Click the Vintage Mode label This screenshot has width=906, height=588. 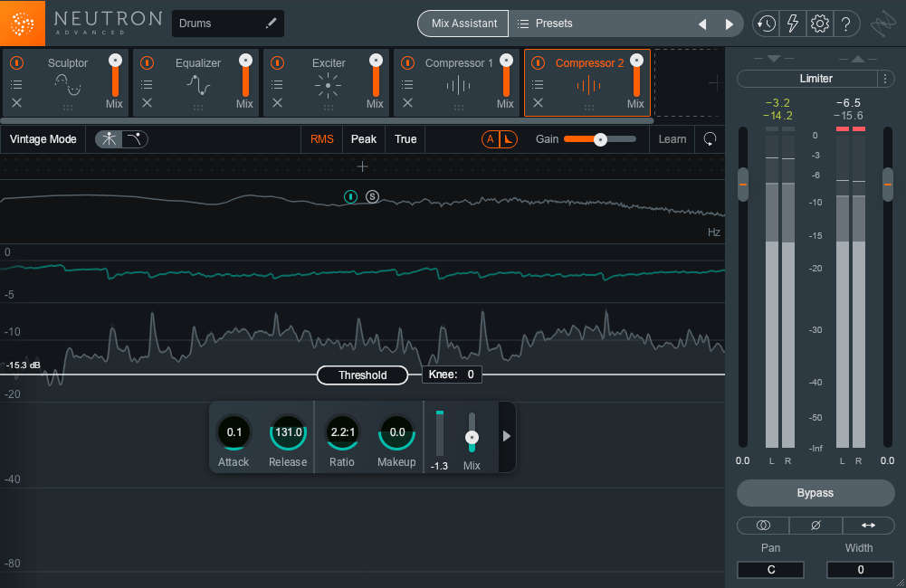click(x=43, y=139)
